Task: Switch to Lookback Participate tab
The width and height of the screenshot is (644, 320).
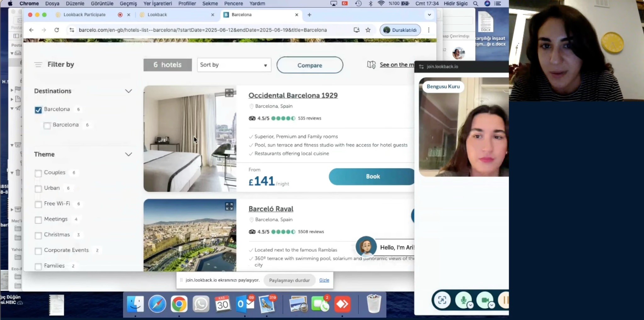Action: coord(84,15)
